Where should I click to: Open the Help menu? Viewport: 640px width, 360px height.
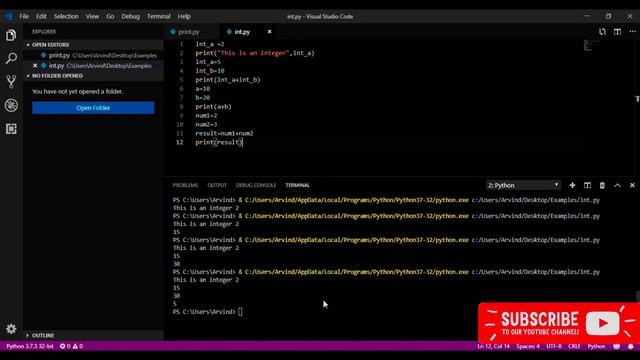coord(184,16)
